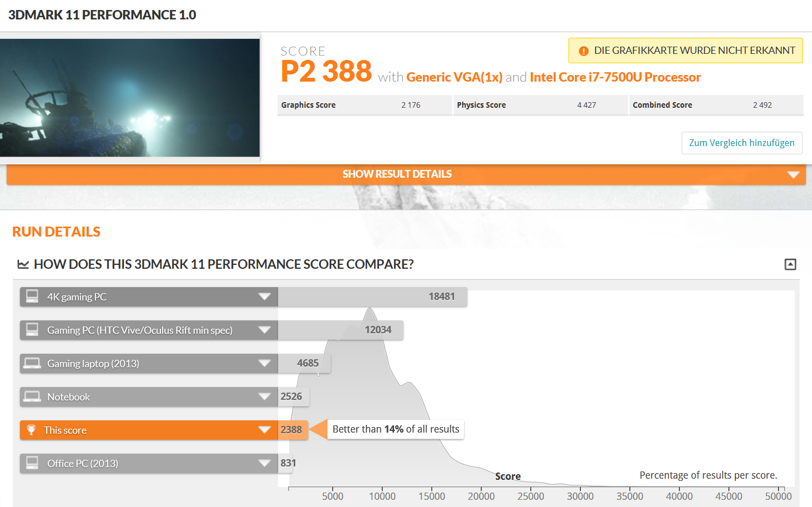Click the Graphics Score value 2 176

tap(411, 105)
